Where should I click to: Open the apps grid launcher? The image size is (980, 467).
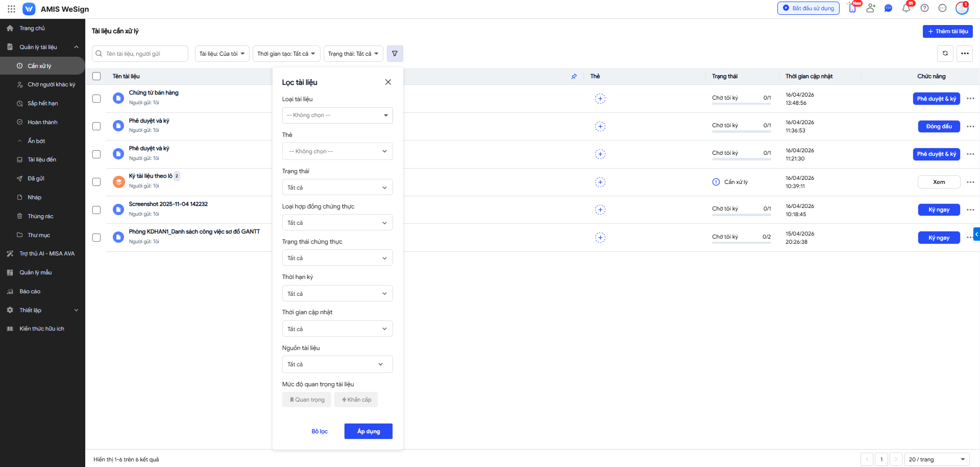(11, 9)
